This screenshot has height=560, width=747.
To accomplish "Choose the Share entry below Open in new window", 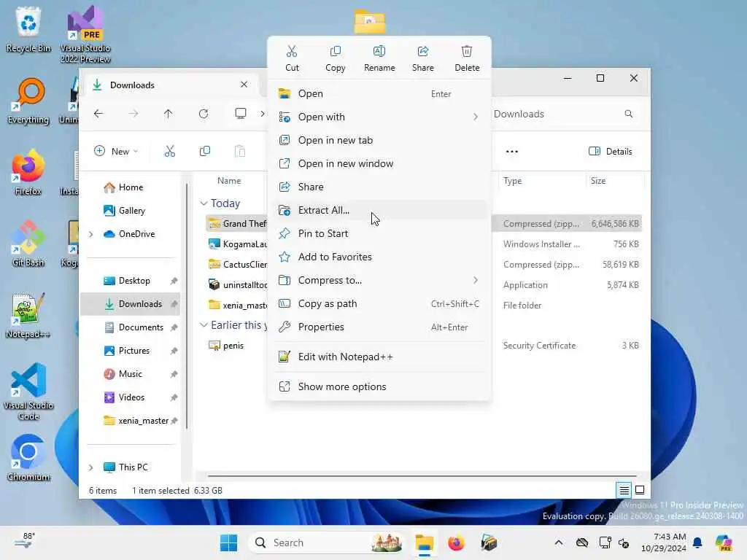I will (379, 187).
